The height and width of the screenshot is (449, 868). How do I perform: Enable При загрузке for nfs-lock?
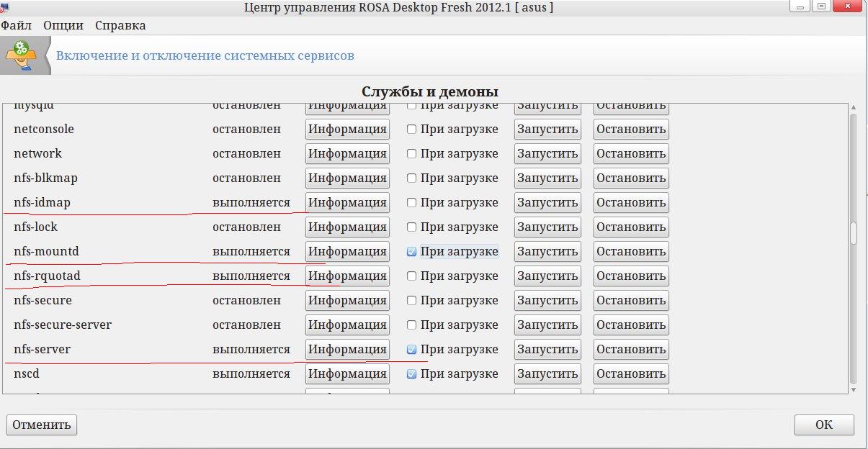411,227
